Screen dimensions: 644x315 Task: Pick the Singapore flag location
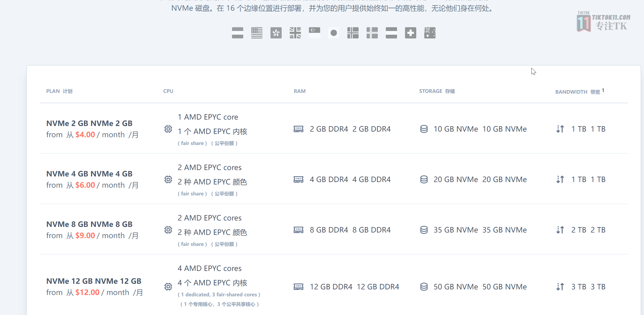click(x=315, y=33)
